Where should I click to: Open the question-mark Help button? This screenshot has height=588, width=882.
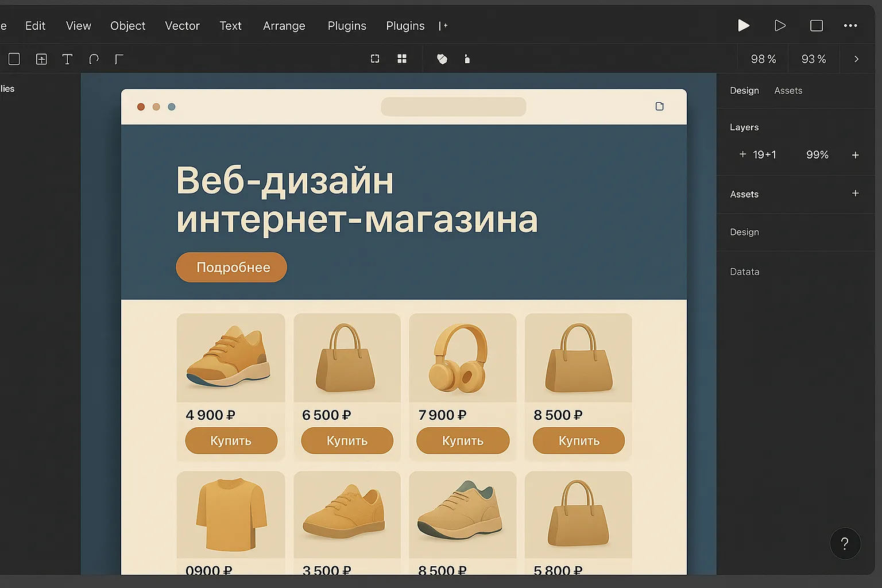click(845, 543)
